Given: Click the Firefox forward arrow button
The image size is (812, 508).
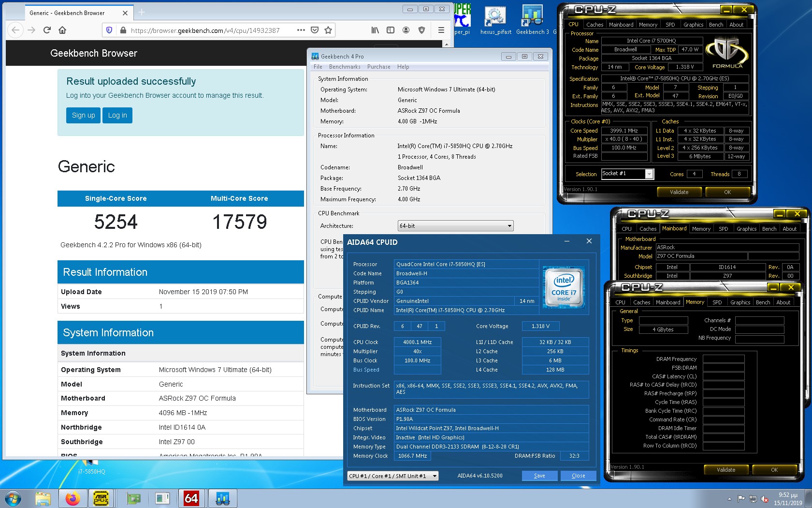Looking at the screenshot, I should [31, 30].
